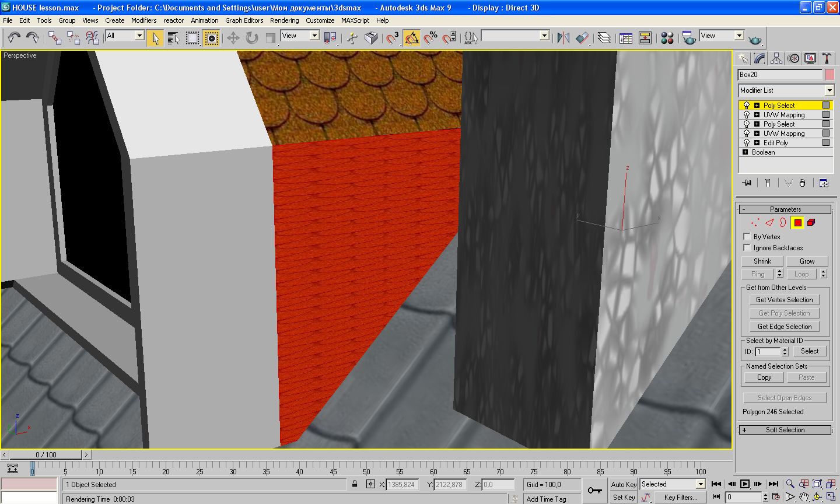Open Select by Name list tool
Viewport: 840px width, 504px height.
coord(173,38)
